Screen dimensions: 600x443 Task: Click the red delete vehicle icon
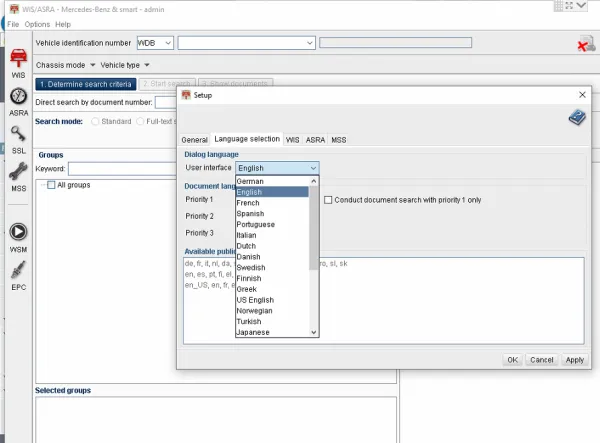[x=586, y=43]
